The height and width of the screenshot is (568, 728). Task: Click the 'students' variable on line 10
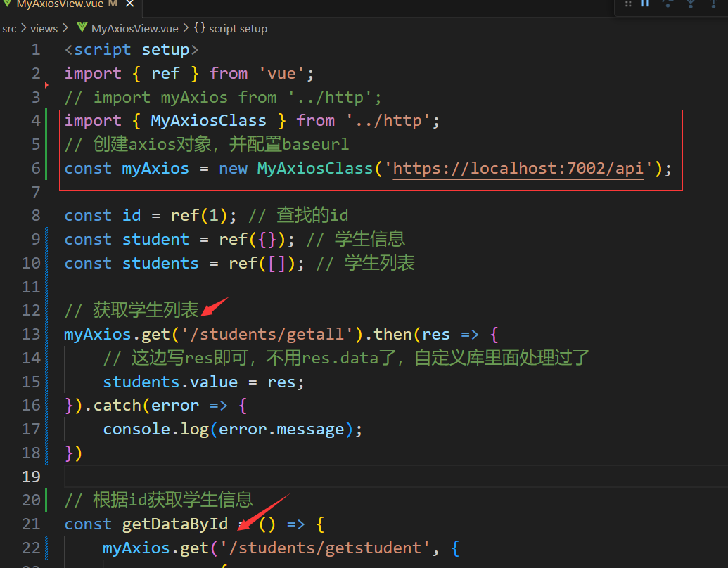click(x=160, y=264)
